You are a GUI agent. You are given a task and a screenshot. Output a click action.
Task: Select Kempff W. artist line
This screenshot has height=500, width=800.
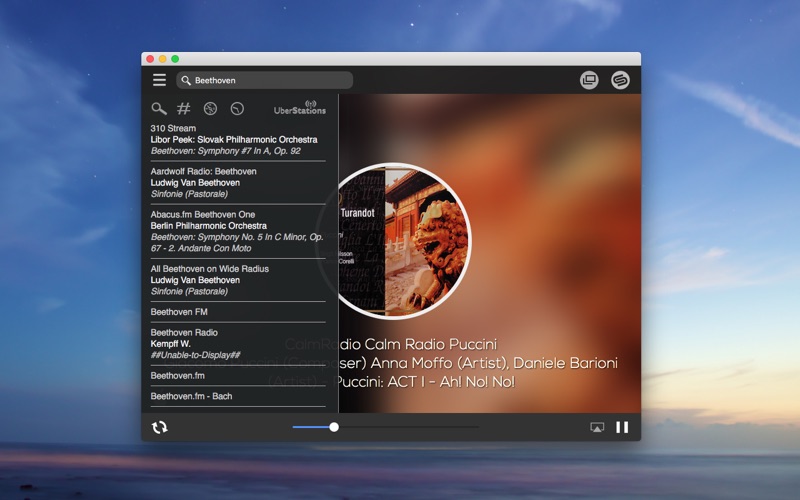tap(170, 344)
